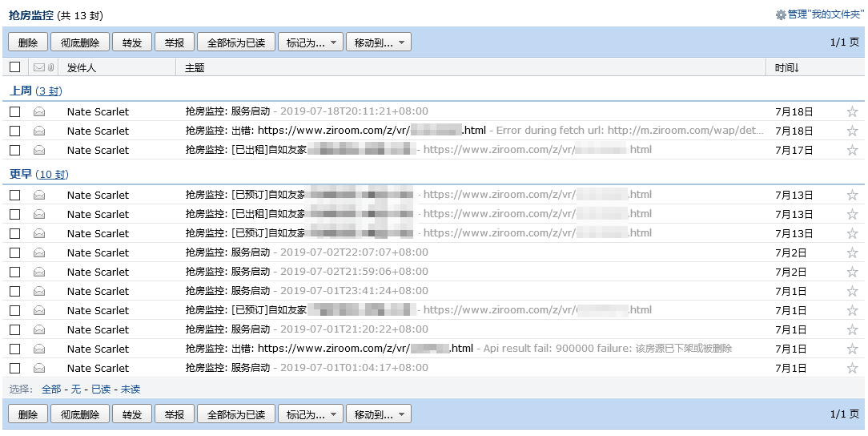
Task: Sort emails by the 时间 column header
Action: (786, 68)
